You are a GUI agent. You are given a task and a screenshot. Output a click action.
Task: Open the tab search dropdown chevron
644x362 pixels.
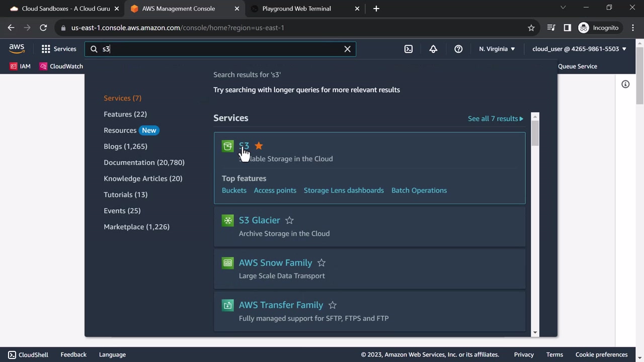click(x=563, y=8)
